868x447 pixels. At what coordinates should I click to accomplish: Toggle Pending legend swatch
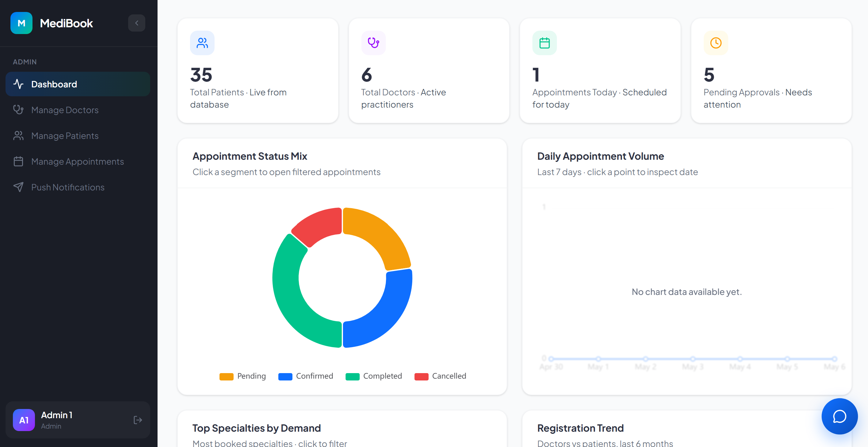227,376
